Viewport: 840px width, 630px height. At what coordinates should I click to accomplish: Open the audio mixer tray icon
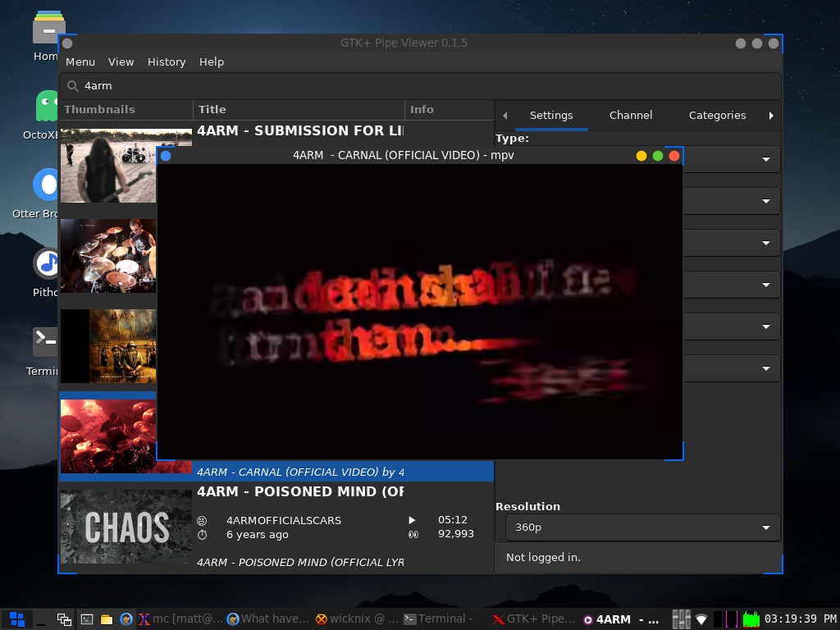pyautogui.click(x=682, y=619)
